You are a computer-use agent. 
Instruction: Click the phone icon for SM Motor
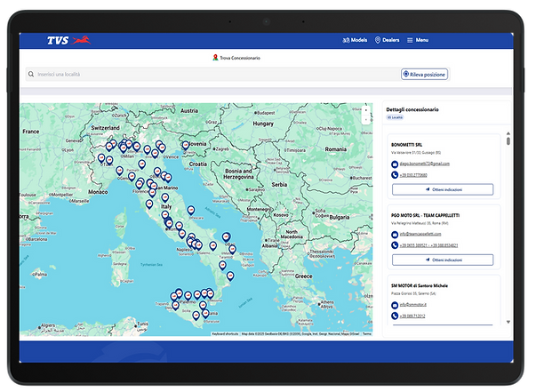coord(395,316)
